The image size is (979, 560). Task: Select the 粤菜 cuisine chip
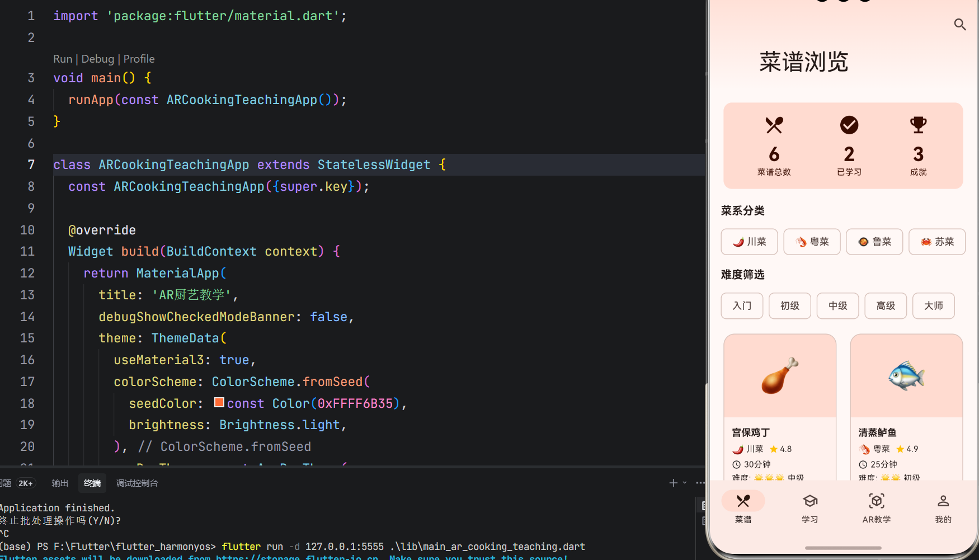coord(812,242)
